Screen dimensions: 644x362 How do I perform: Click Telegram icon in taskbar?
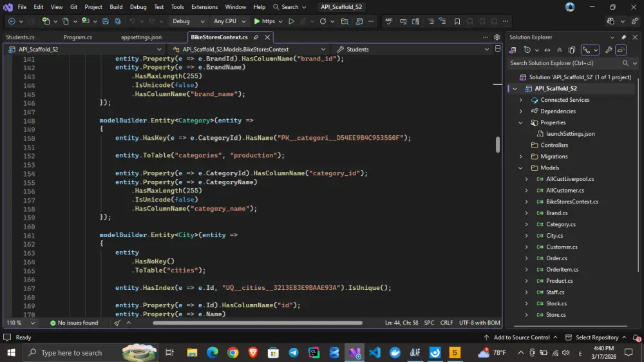(294, 352)
